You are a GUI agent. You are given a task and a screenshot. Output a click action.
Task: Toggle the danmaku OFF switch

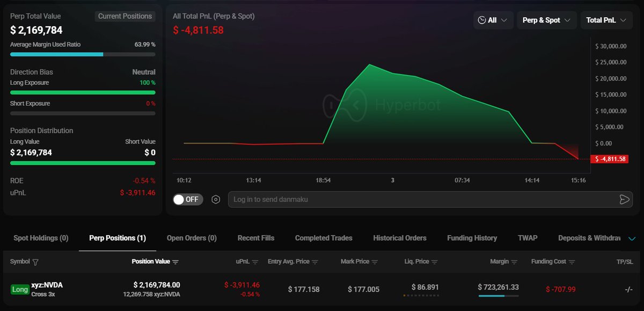pyautogui.click(x=187, y=199)
